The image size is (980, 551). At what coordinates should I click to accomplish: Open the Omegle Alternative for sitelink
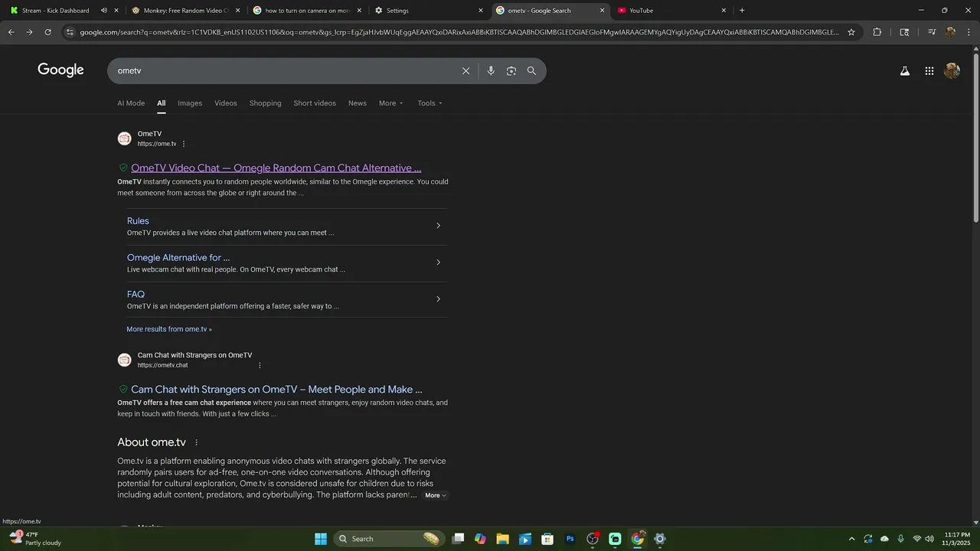178,258
